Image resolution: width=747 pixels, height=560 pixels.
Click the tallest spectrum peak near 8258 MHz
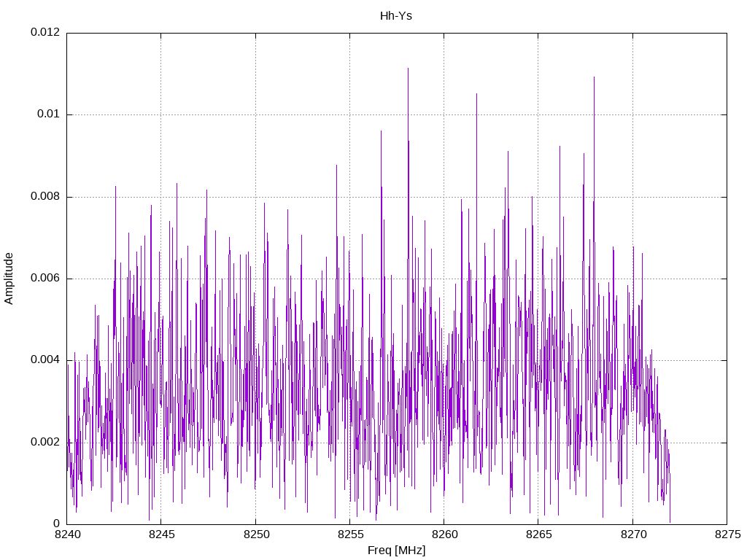tap(408, 69)
